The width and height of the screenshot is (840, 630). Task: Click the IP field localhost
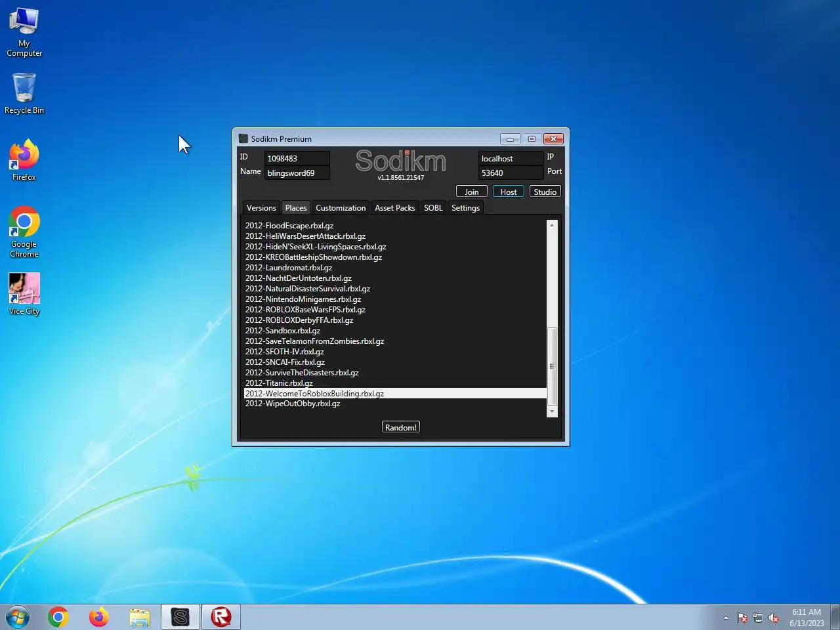[511, 158]
